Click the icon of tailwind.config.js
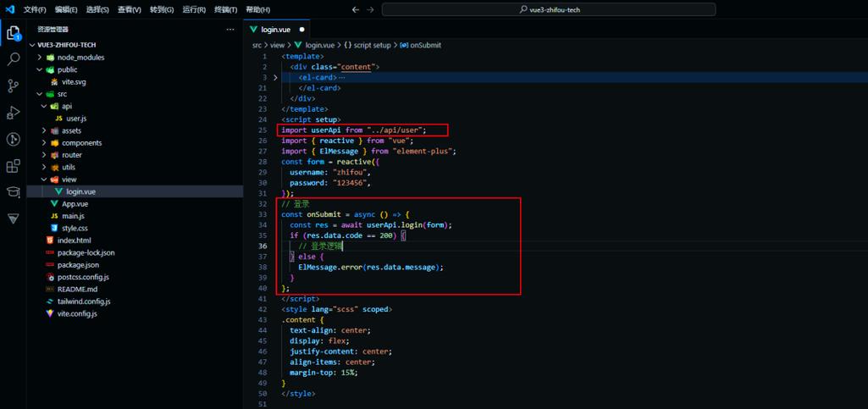The height and width of the screenshot is (409, 868). coord(50,301)
